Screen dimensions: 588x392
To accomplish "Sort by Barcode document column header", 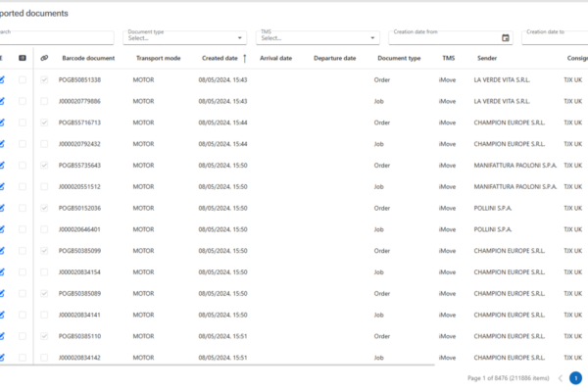I will pos(88,58).
